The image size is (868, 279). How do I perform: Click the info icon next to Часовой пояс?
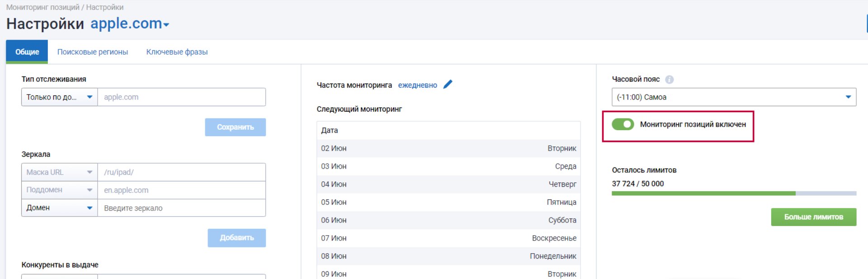pyautogui.click(x=669, y=80)
